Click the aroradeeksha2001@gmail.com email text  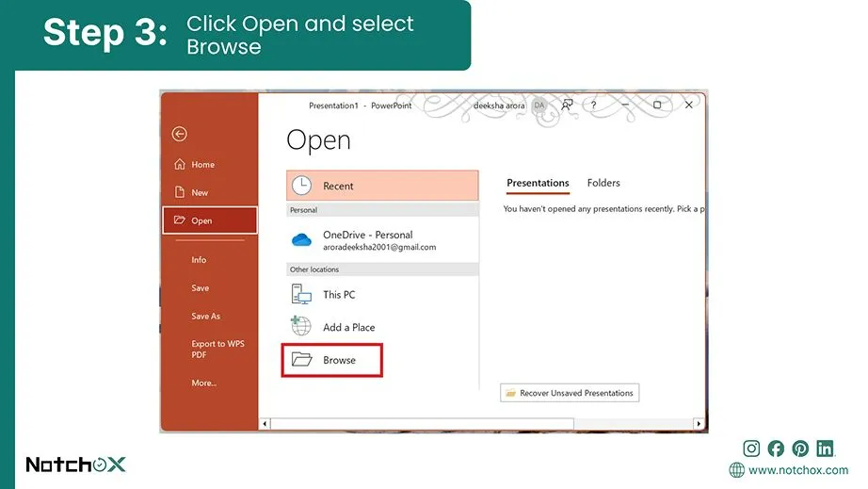[379, 247]
